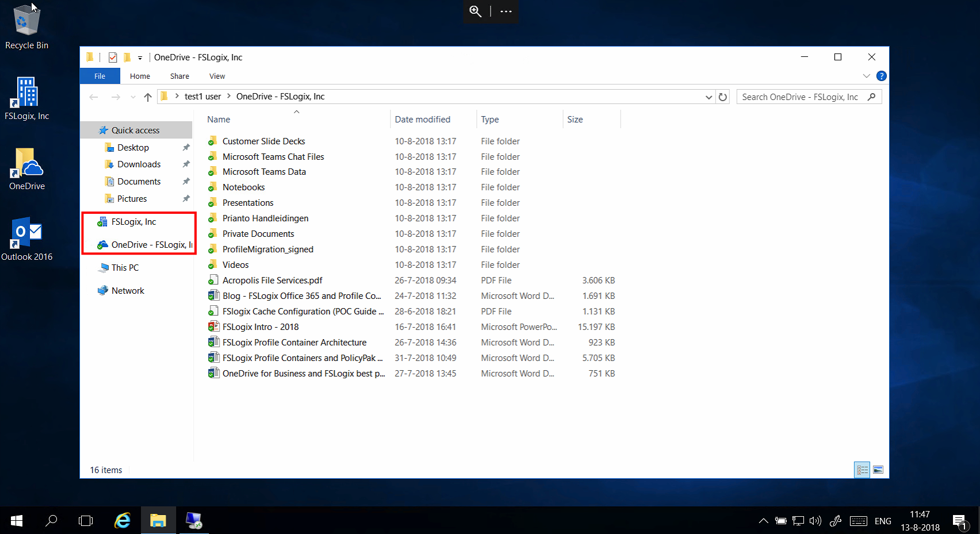The image size is (980, 534).
Task: Show hidden system tray icons
Action: coord(763,521)
